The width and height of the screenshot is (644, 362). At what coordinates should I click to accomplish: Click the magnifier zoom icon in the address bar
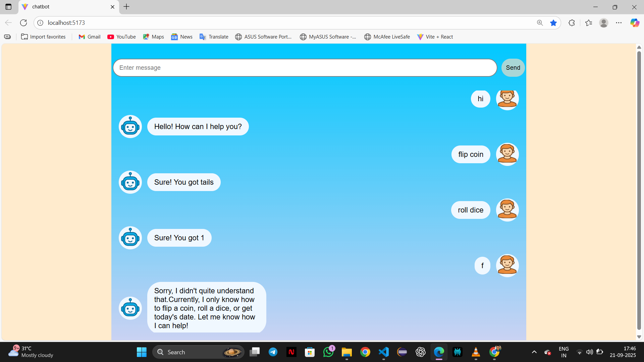540,22
